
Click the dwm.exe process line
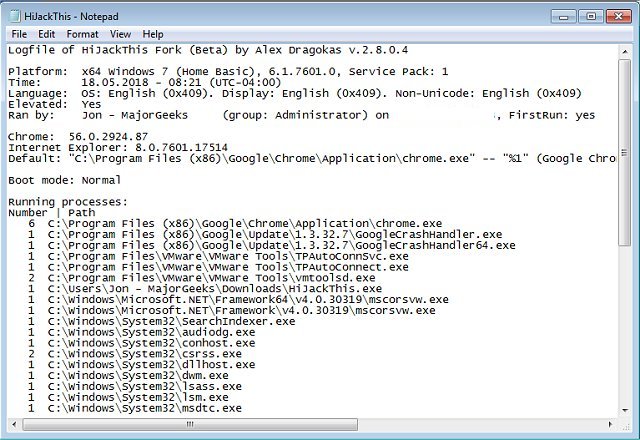click(128, 376)
